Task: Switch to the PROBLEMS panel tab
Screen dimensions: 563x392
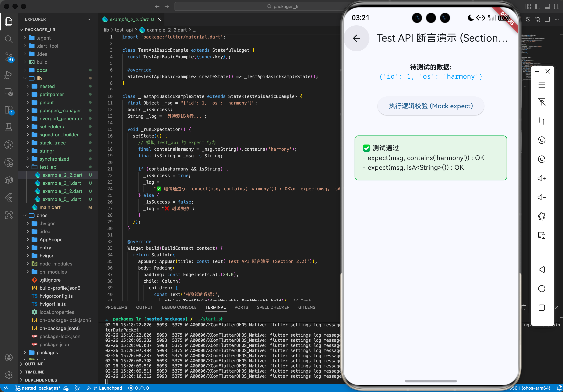Action: point(116,307)
